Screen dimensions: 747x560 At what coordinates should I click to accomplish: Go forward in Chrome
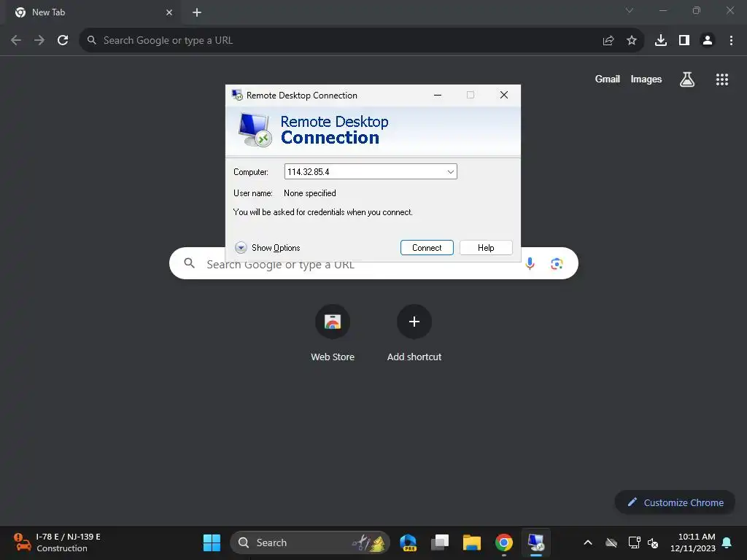coord(39,41)
